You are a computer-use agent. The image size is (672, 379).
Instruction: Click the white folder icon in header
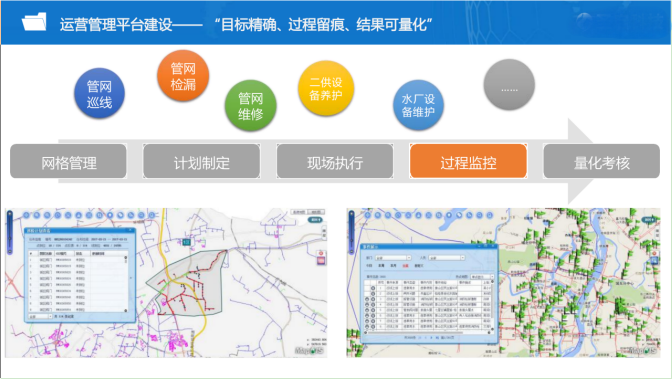(34, 21)
